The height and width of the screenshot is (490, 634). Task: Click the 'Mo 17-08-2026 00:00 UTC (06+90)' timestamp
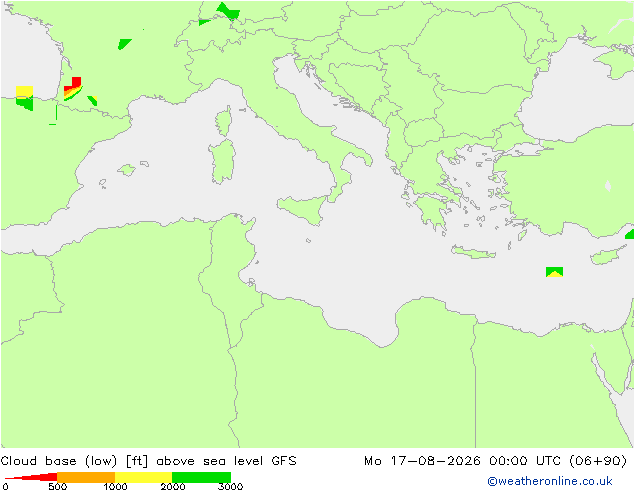[x=495, y=461]
